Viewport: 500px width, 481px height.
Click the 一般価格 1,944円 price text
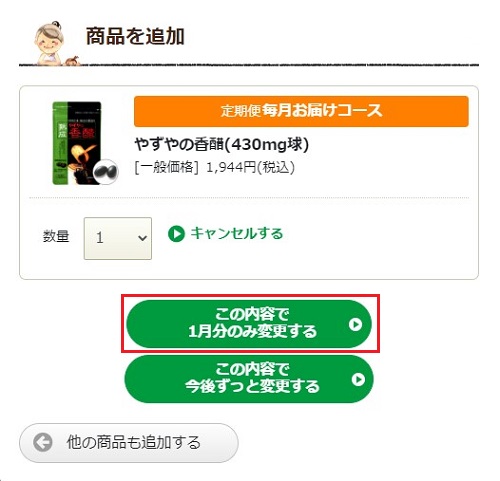pyautogui.click(x=215, y=167)
